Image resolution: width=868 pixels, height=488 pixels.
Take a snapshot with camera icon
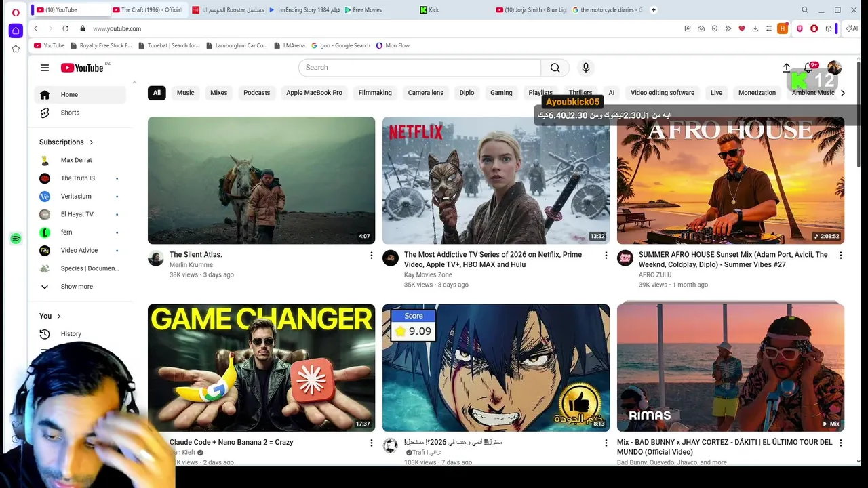(x=701, y=28)
